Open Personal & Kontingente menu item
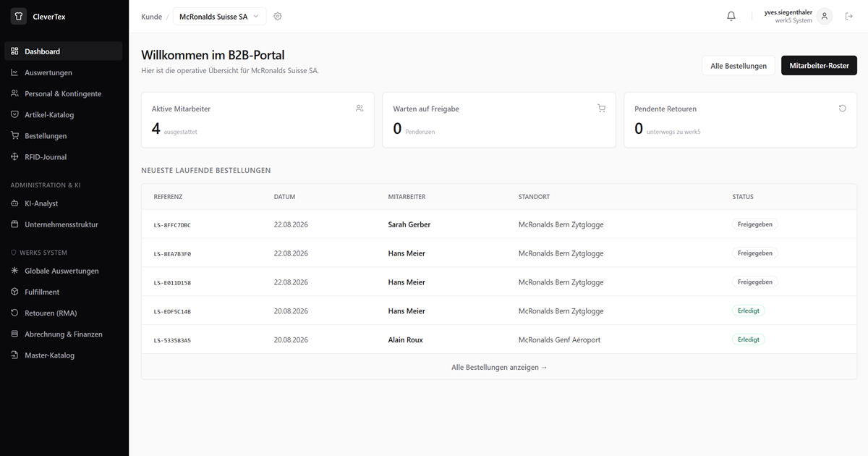 [64, 93]
